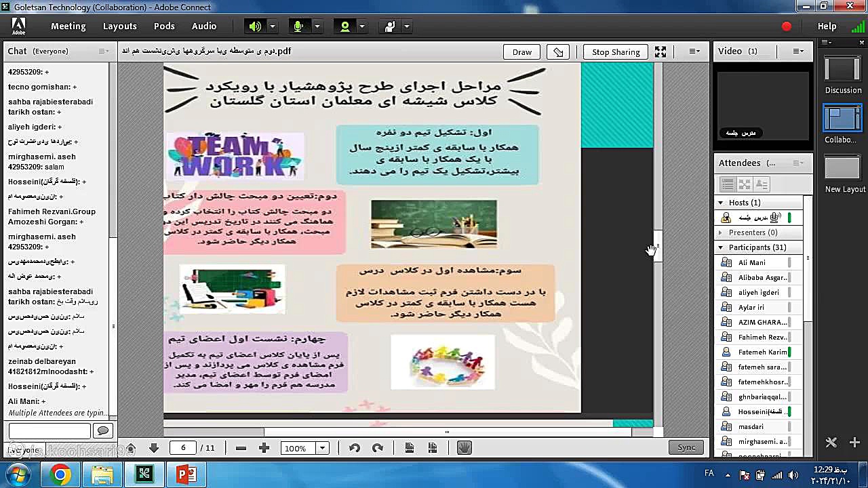Toggle the speaker audio icon
868x488 pixels.
point(255,26)
